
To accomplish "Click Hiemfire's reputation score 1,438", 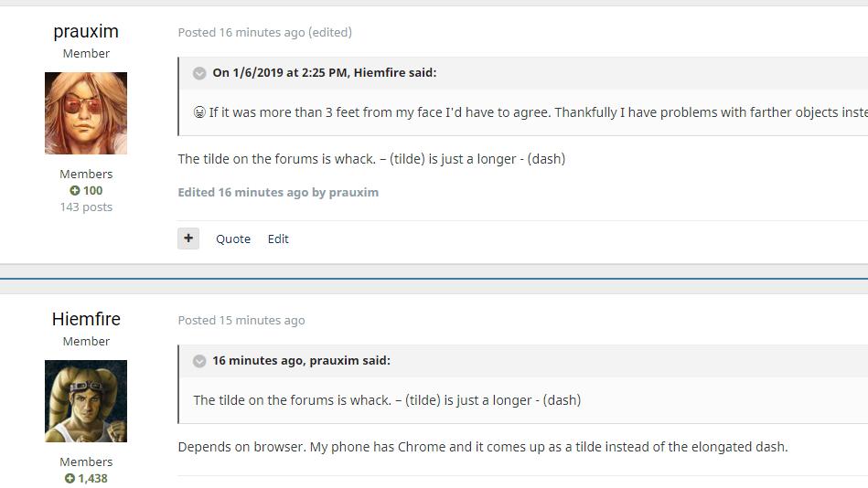I will (92, 479).
